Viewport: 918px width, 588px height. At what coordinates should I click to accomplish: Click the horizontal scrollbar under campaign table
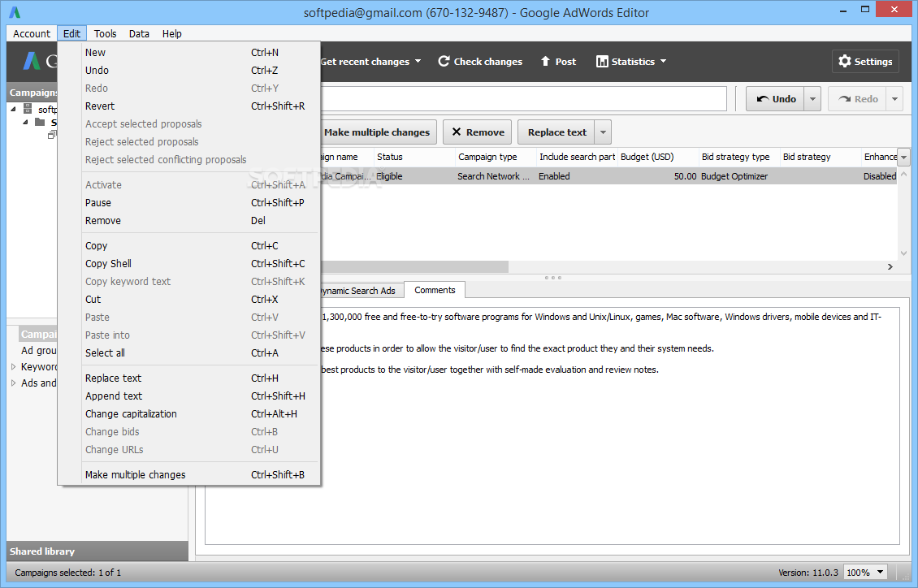click(414, 267)
